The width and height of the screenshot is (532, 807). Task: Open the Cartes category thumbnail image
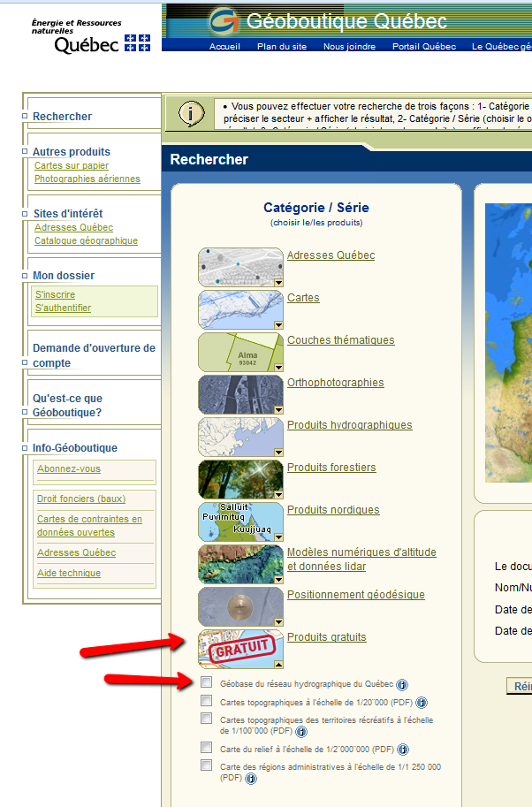click(x=240, y=309)
